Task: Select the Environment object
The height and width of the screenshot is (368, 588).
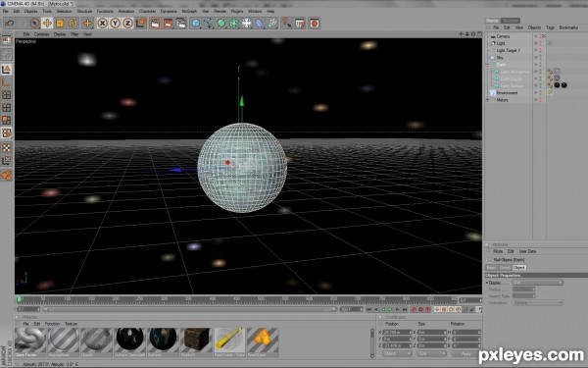Action: click(x=507, y=93)
